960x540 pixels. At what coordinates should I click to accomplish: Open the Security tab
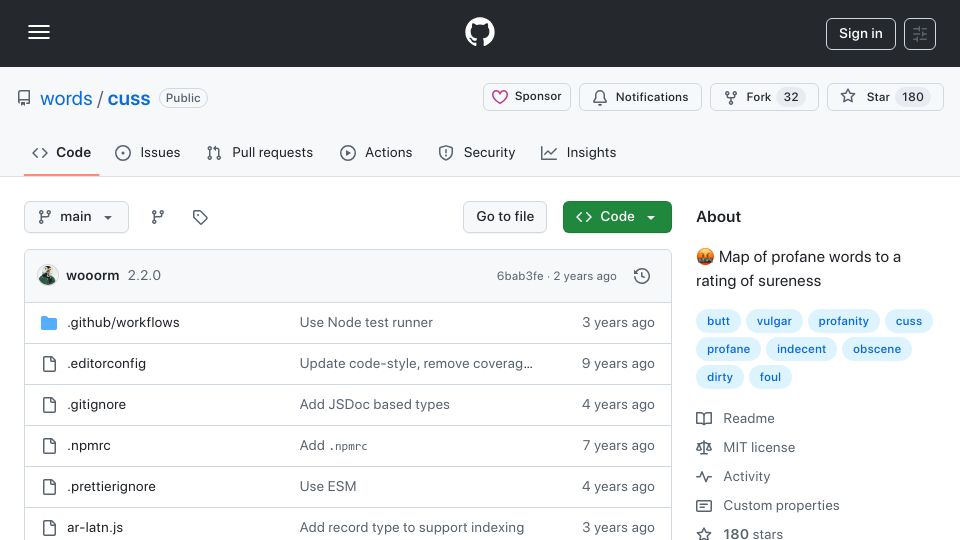477,152
